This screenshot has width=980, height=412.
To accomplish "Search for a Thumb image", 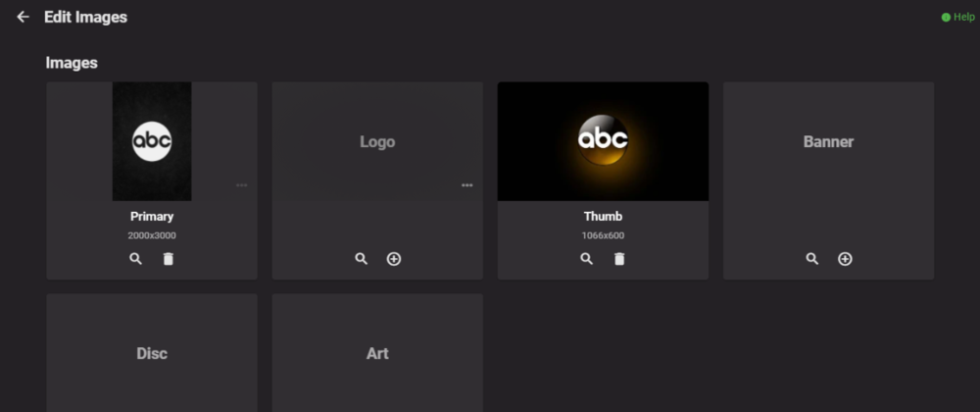I will (x=586, y=259).
